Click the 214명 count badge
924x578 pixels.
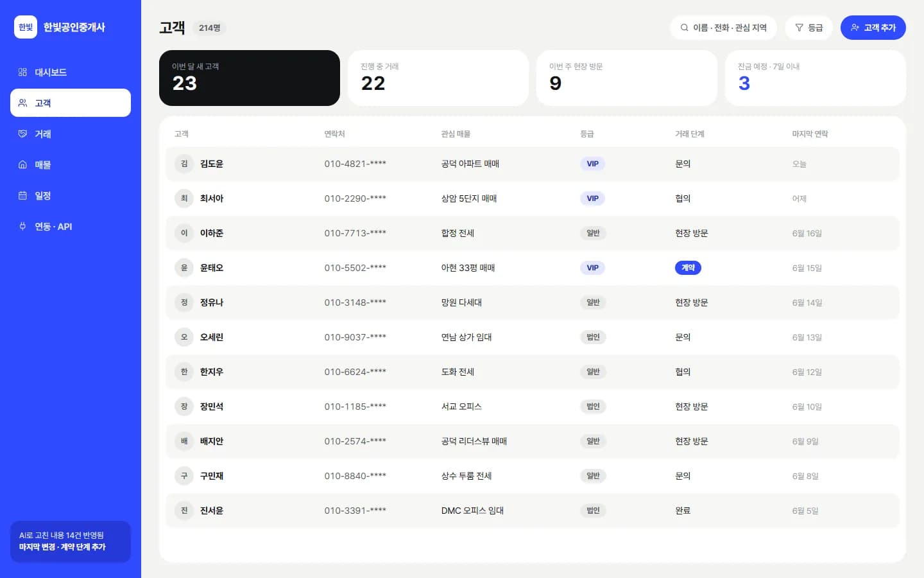coord(209,28)
